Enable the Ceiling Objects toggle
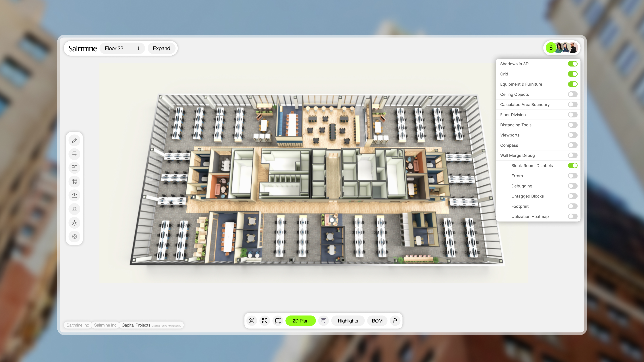Image resolution: width=644 pixels, height=362 pixels. (x=572, y=94)
